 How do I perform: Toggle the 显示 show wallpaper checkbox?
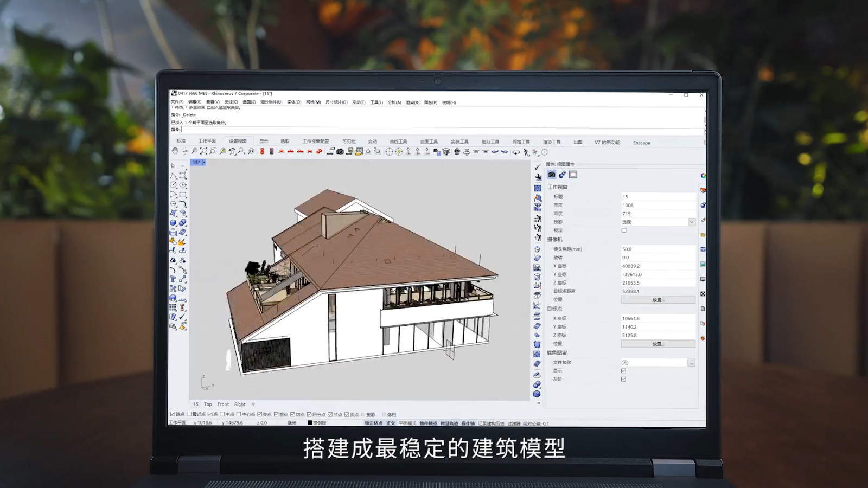coord(623,371)
